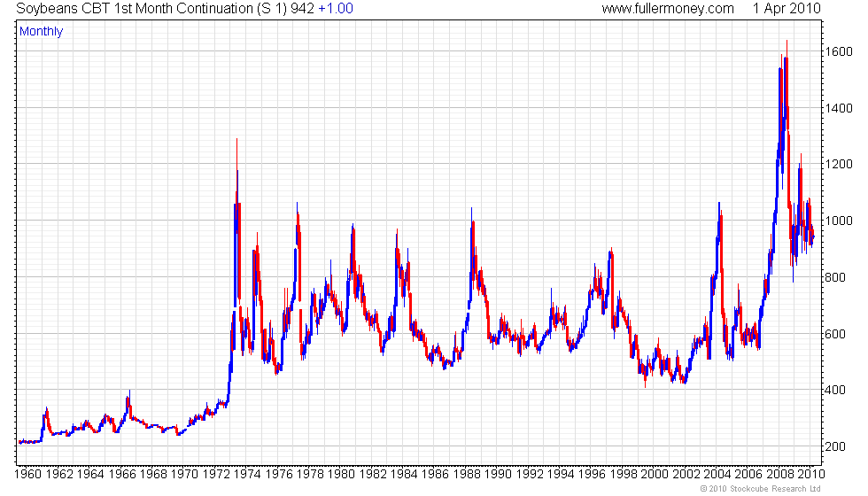Click the 1600 price axis label
The image size is (868, 496).
(839, 51)
